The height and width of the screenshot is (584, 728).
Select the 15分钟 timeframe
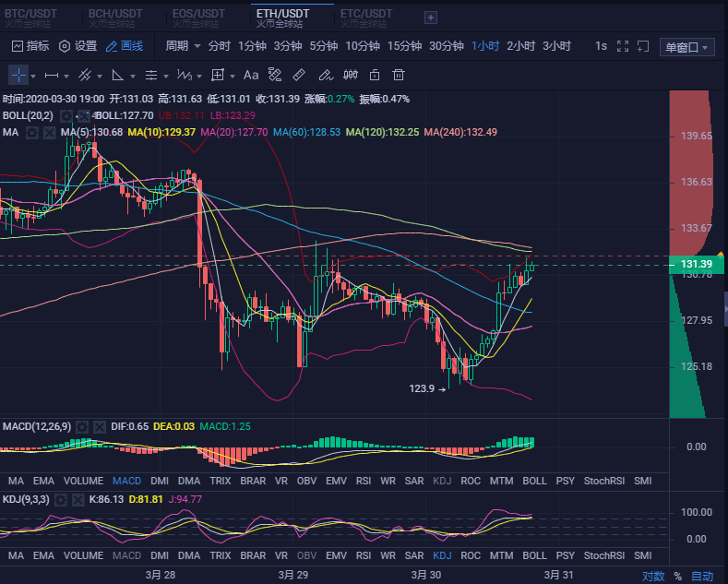click(x=404, y=46)
